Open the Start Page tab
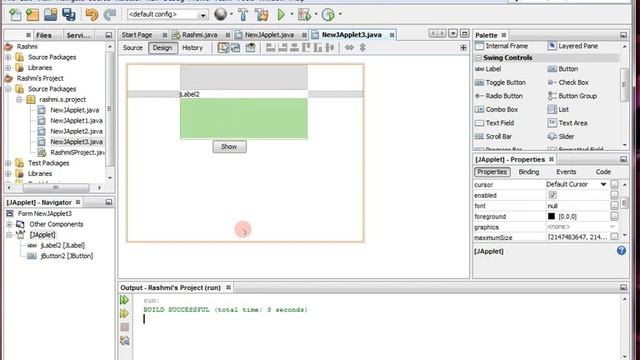 tap(137, 35)
